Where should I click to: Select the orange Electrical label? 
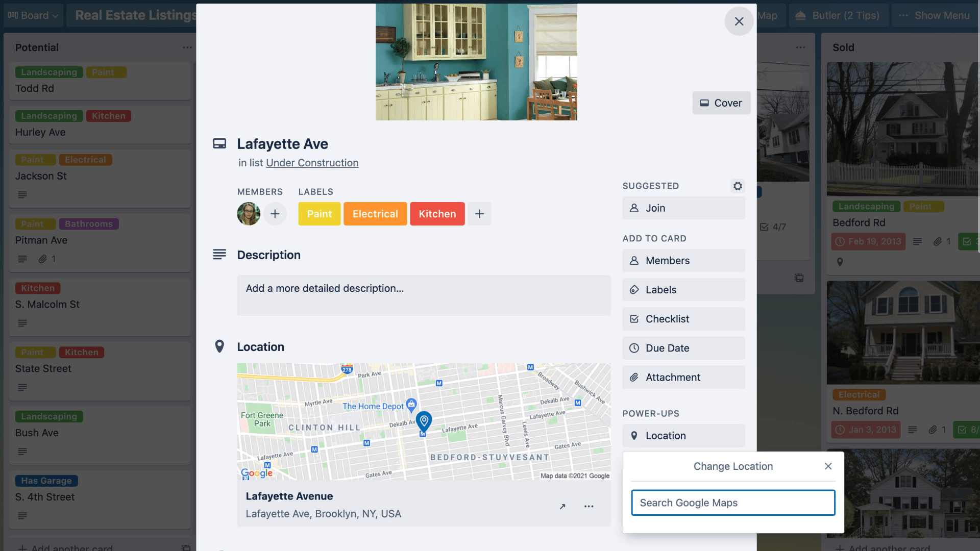click(x=375, y=214)
